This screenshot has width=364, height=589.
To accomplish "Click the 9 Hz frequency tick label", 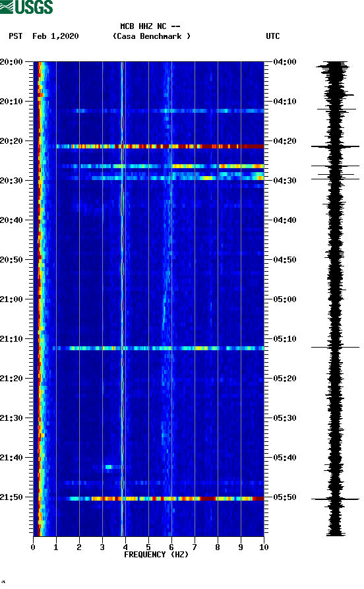I will coord(241,547).
